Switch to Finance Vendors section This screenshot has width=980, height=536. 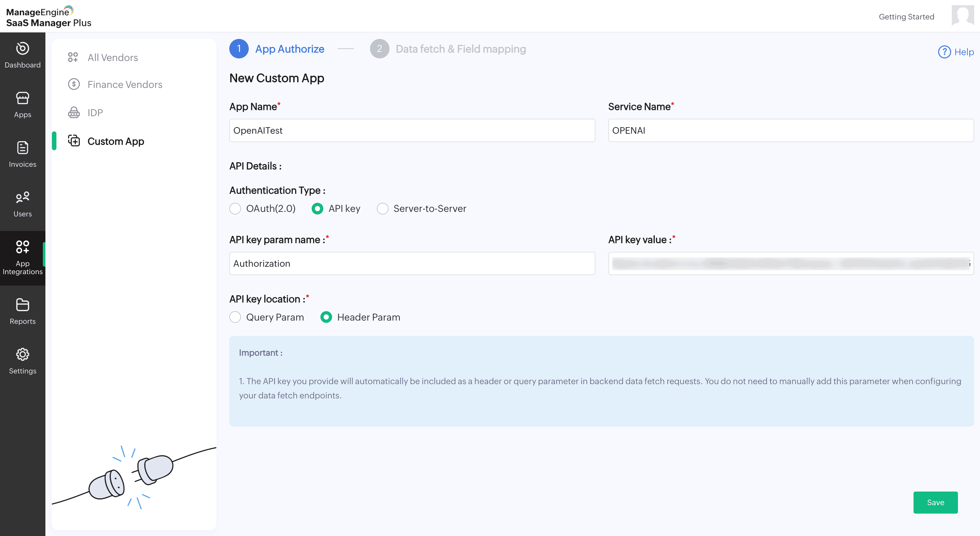(x=125, y=84)
